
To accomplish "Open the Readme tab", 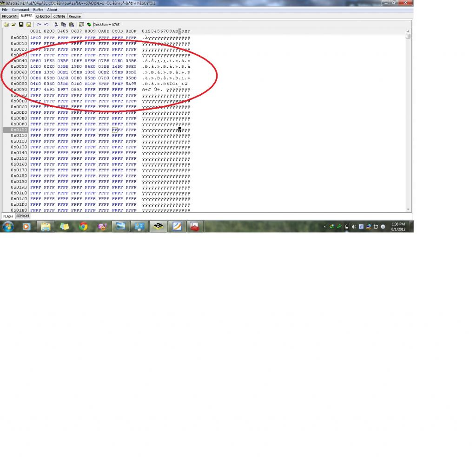I will pyautogui.click(x=74, y=16).
